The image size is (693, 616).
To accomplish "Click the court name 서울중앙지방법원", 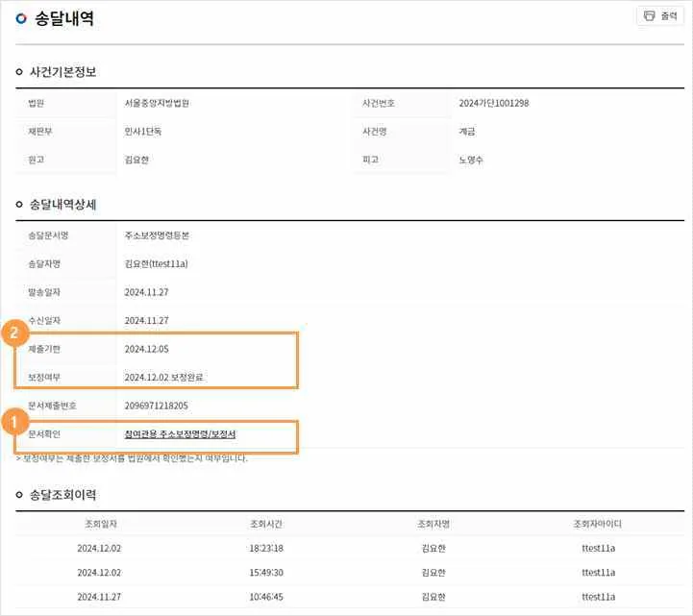I will [x=157, y=103].
